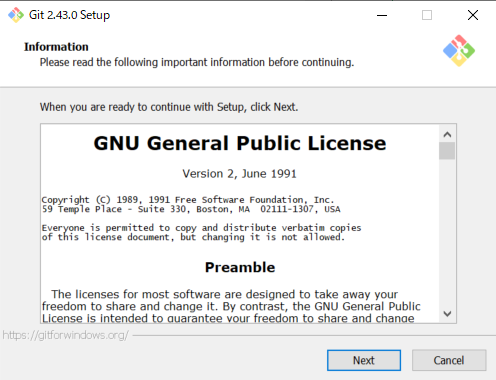Click the scrollbar thumb in license box
Image resolution: width=496 pixels, height=380 pixels.
(x=447, y=151)
